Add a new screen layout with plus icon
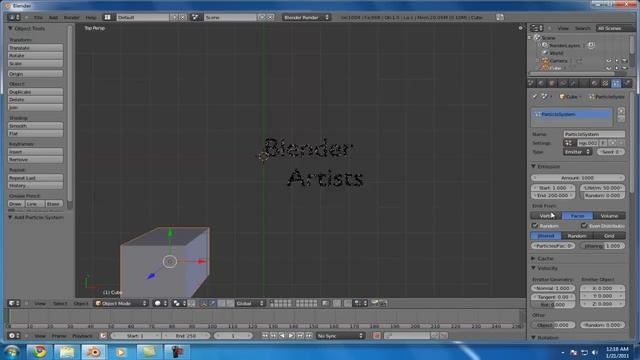640x360 pixels. coord(174,17)
